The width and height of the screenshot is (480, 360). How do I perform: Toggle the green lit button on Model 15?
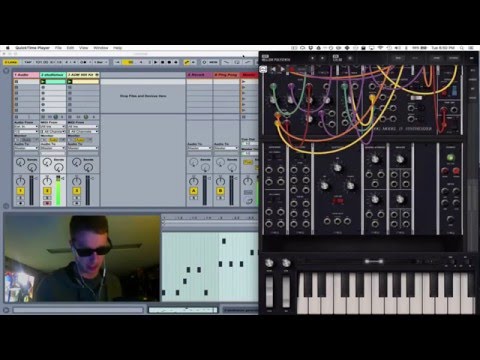[x=450, y=157]
